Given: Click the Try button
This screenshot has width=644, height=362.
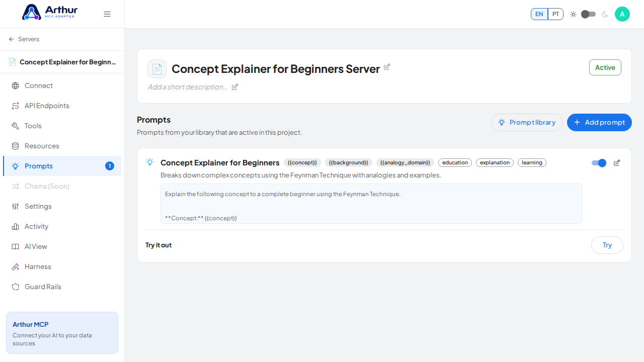Looking at the screenshot, I should click(607, 245).
